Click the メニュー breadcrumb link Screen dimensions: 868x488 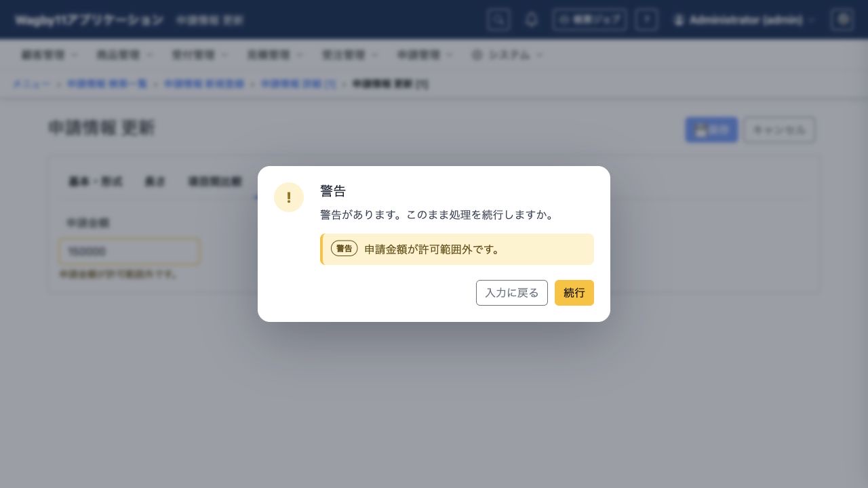point(32,84)
